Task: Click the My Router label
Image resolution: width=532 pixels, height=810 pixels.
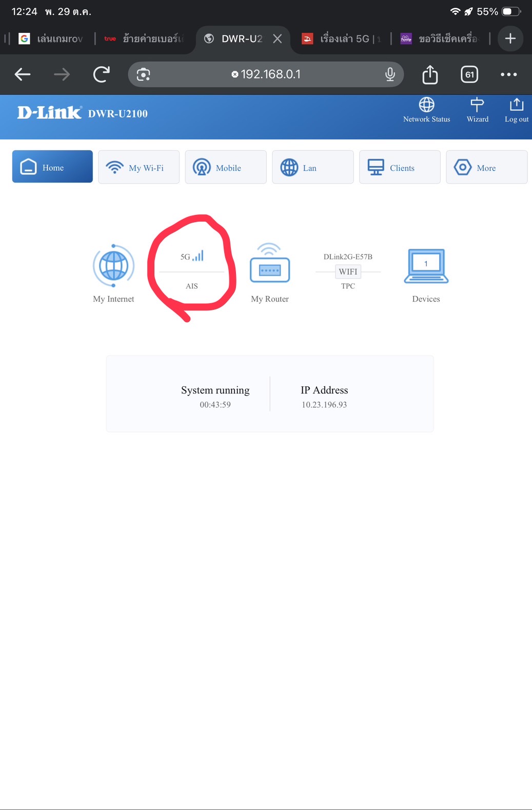Action: click(270, 299)
